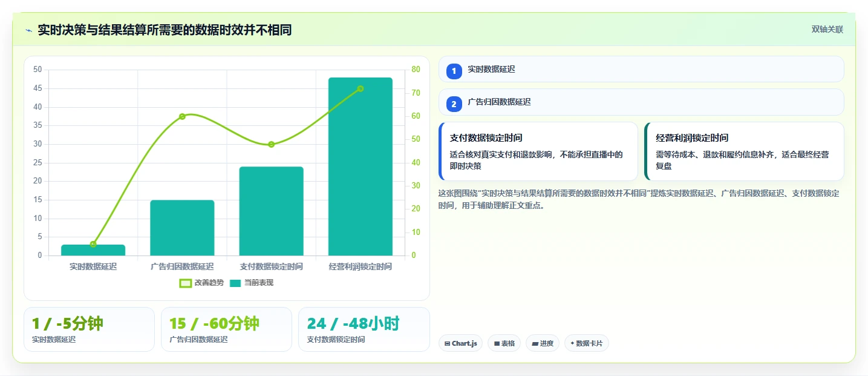868x376 pixels.
Task: Click the heading 实时决策与结果结算所需要的数据时效并不相同
Action: (x=165, y=30)
